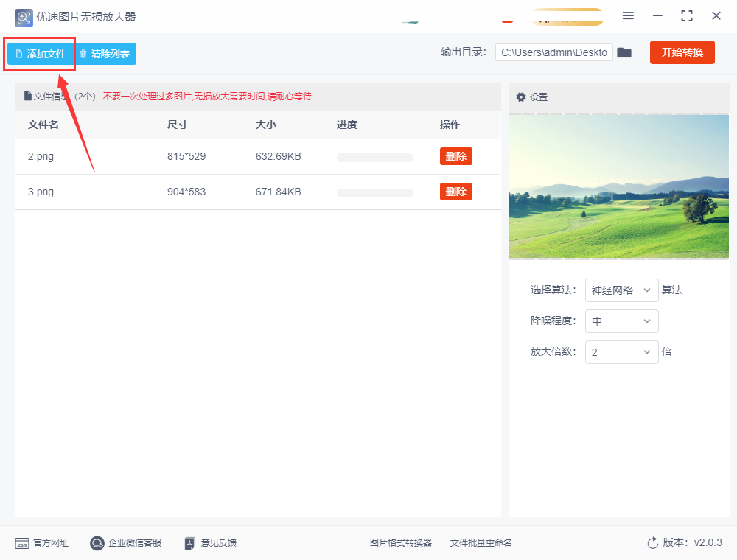
Task: Open the magnification factor dropdown
Action: coord(621,352)
